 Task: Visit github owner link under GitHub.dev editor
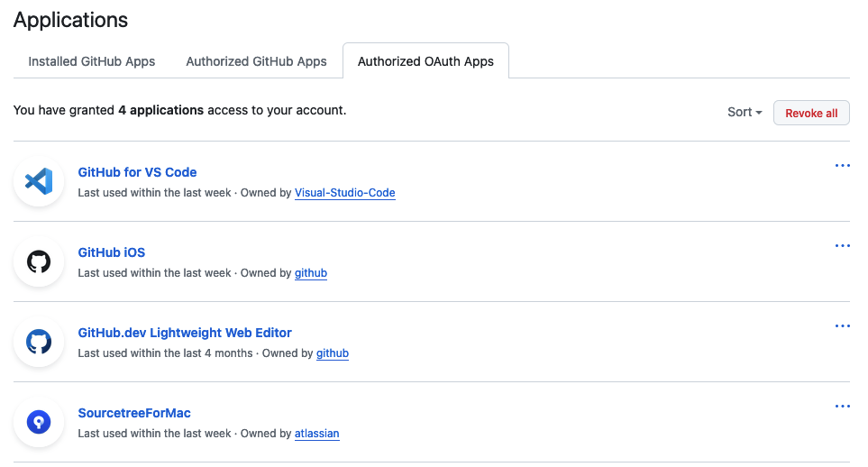tap(332, 353)
